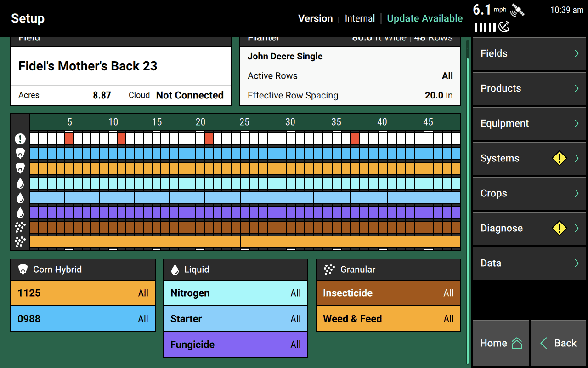Image resolution: width=588 pixels, height=368 pixels.
Task: Click the signal strength bars indicator
Action: click(x=485, y=28)
